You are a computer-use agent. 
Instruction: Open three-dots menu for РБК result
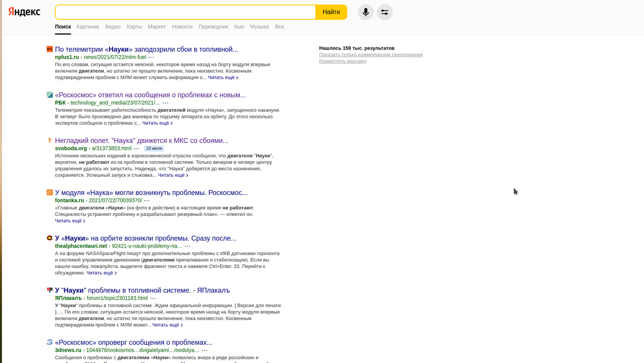[165, 103]
